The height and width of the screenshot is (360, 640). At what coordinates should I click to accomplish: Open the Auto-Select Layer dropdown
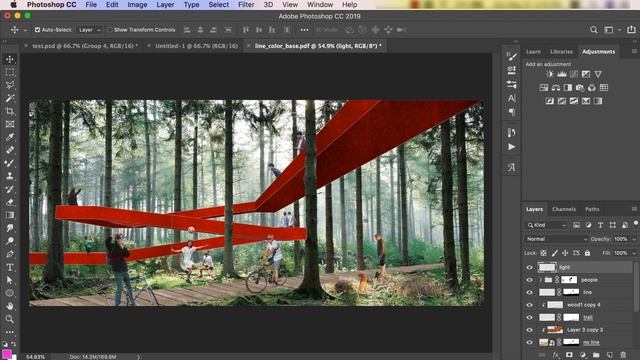(x=89, y=30)
